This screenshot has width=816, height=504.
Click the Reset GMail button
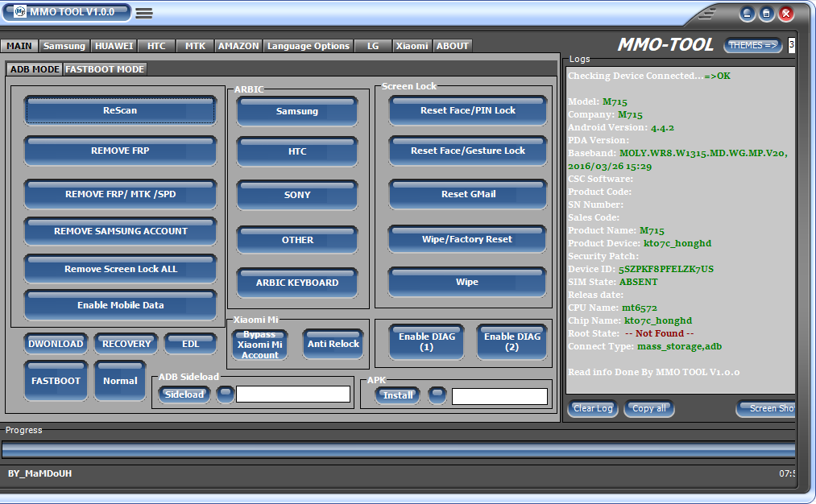click(x=468, y=194)
